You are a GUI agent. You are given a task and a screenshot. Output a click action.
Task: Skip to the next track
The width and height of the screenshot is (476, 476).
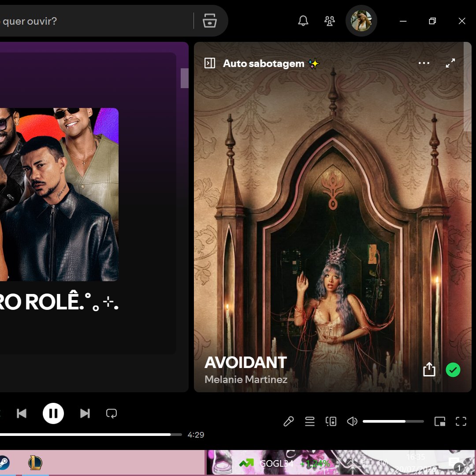85,413
